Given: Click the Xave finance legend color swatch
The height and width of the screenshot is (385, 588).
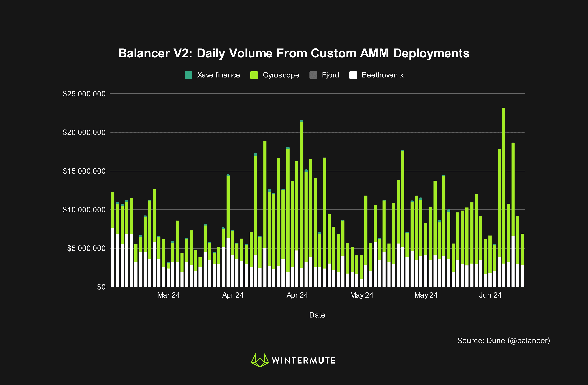Looking at the screenshot, I should 188,75.
